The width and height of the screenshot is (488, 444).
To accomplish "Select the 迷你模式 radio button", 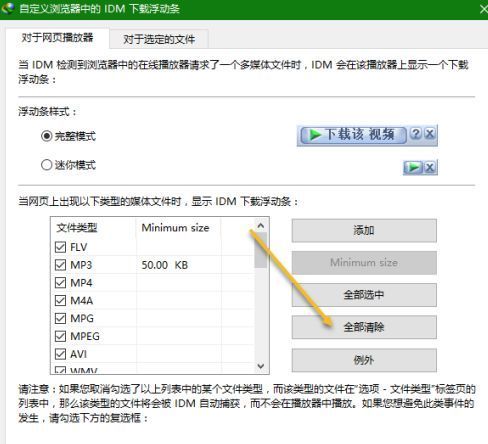I will tap(47, 165).
